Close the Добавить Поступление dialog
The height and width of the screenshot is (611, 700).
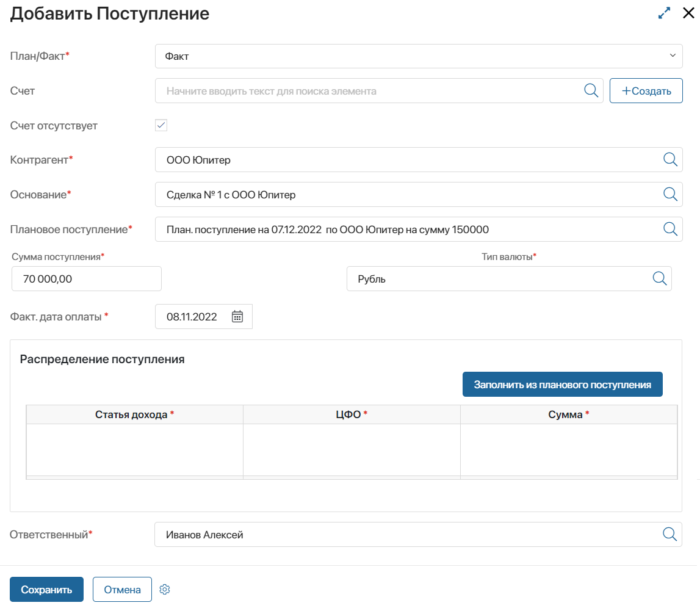(x=688, y=13)
